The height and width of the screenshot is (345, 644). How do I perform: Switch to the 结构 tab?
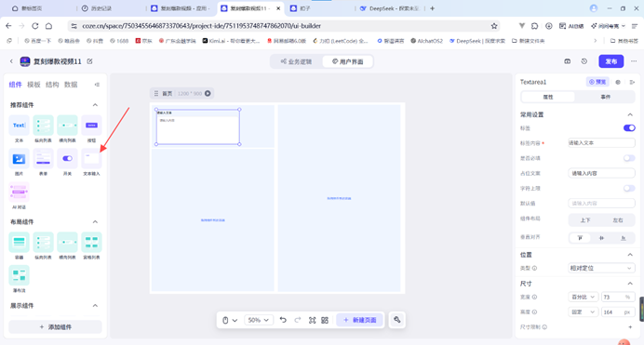(x=52, y=85)
